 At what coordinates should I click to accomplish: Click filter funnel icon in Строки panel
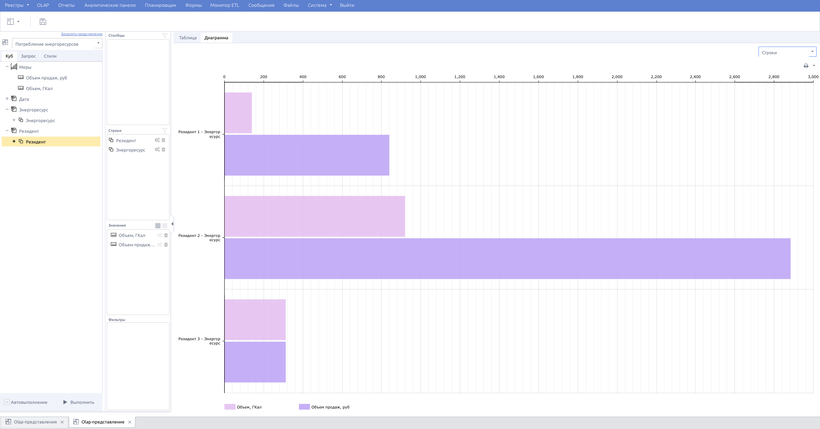tap(165, 130)
